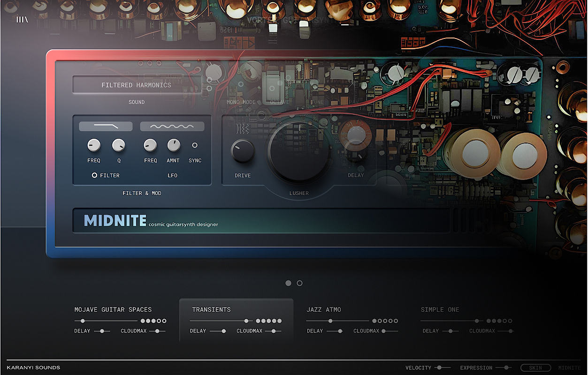This screenshot has width=588, height=375.
Task: Click the filter FREQ knob
Action: pos(94,145)
